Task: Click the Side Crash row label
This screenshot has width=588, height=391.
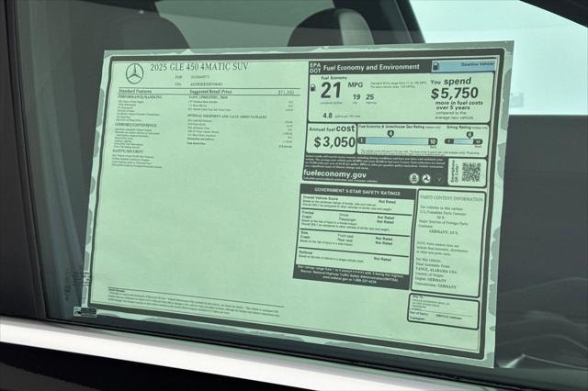Action: (305, 235)
